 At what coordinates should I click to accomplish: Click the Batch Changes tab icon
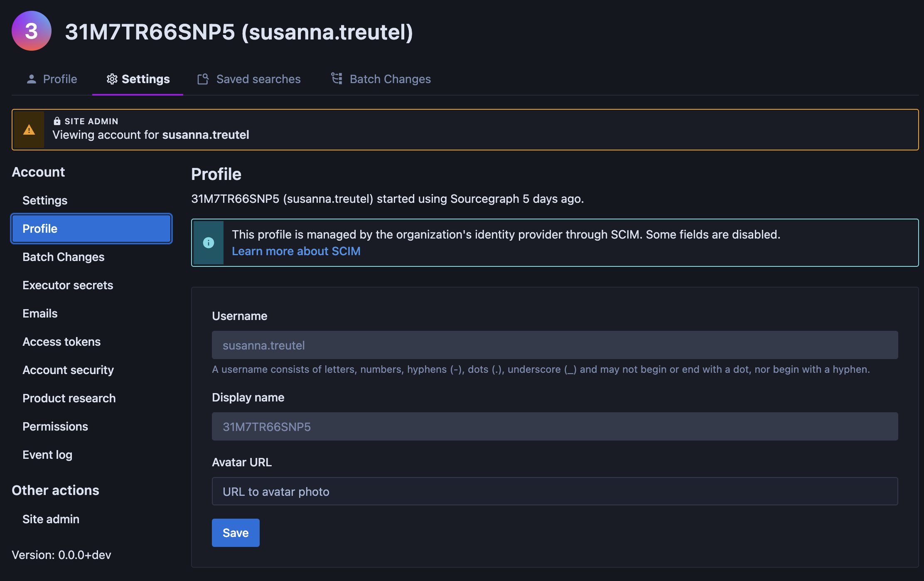pos(337,78)
